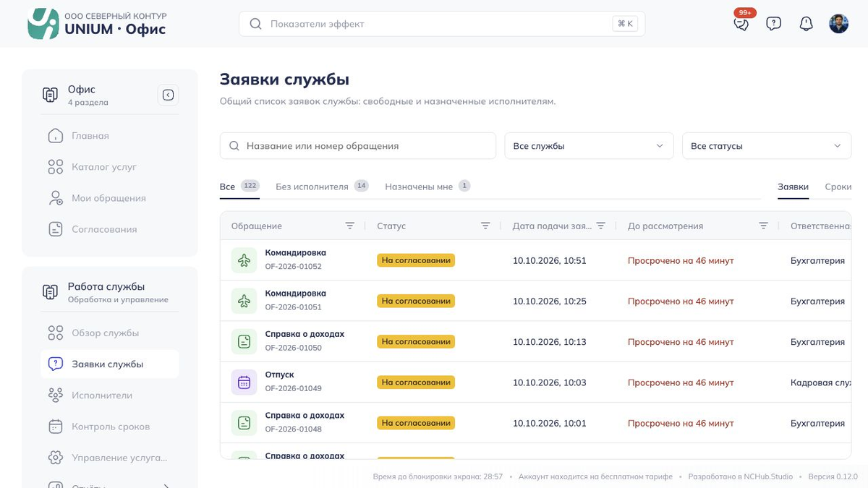Open user profile avatar
Image resolution: width=868 pixels, height=488 pixels.
tap(839, 24)
